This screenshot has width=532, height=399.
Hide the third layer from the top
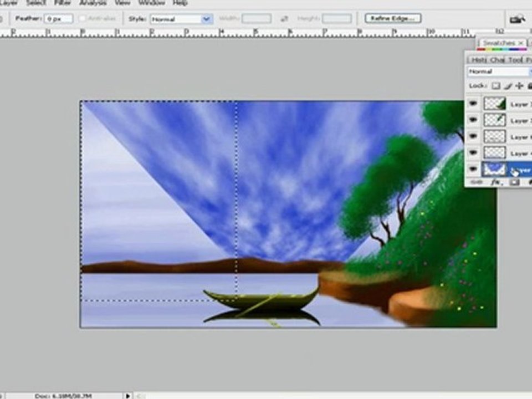click(x=473, y=136)
